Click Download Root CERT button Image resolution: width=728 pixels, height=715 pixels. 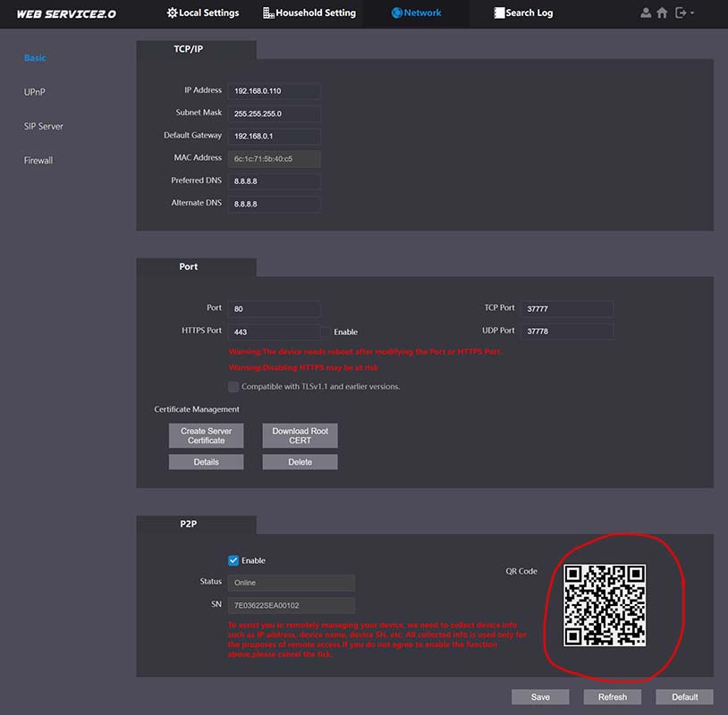tap(300, 435)
